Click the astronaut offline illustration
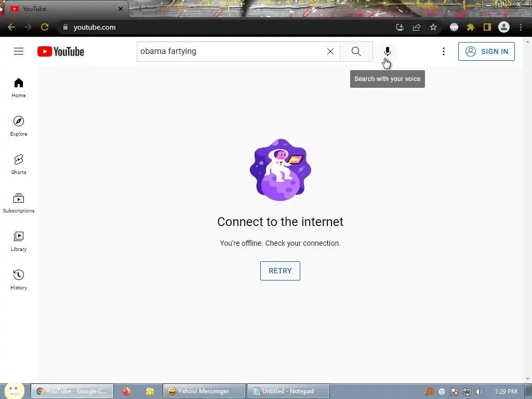This screenshot has width=532, height=399. [x=280, y=170]
